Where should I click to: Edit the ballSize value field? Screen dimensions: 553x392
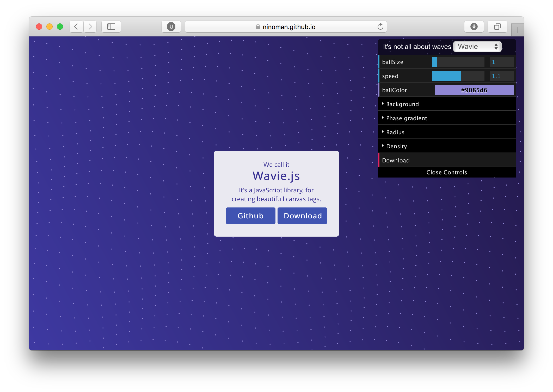pos(501,62)
